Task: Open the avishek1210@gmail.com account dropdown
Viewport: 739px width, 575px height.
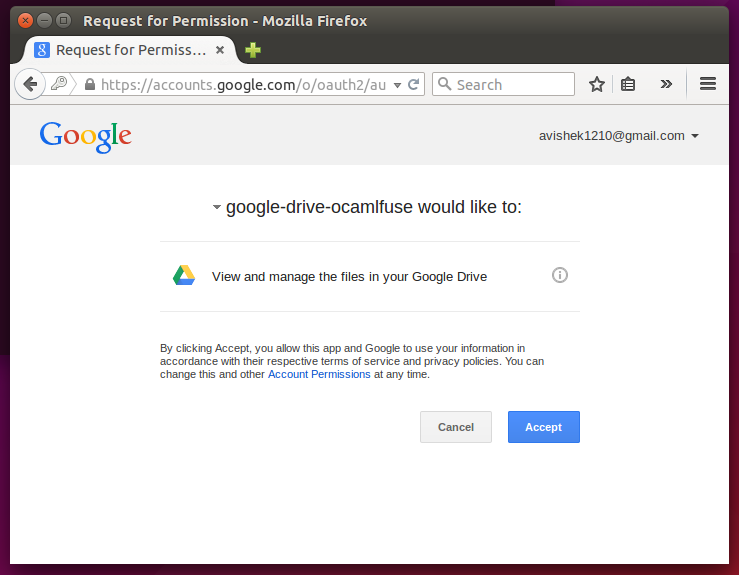Action: pyautogui.click(x=618, y=136)
